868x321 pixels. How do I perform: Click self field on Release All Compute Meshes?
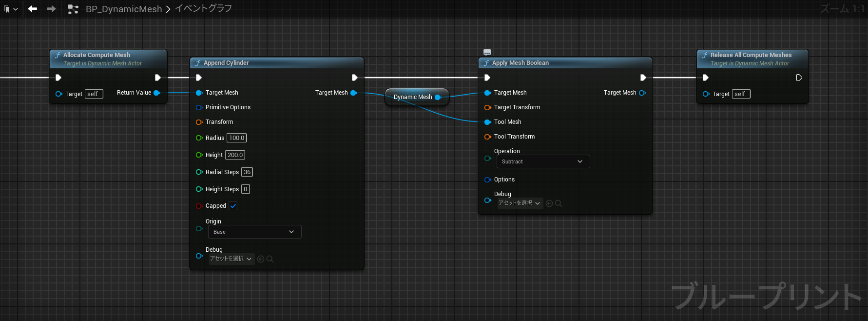click(741, 94)
